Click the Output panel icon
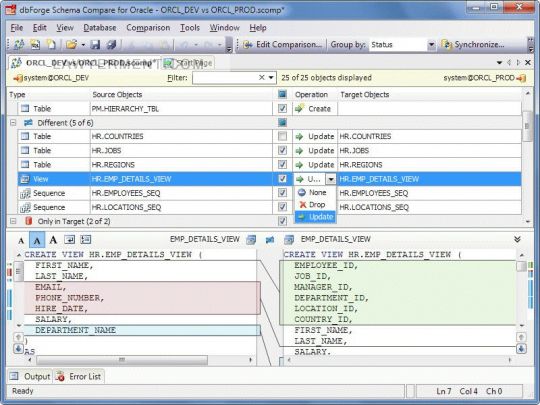 point(14,376)
